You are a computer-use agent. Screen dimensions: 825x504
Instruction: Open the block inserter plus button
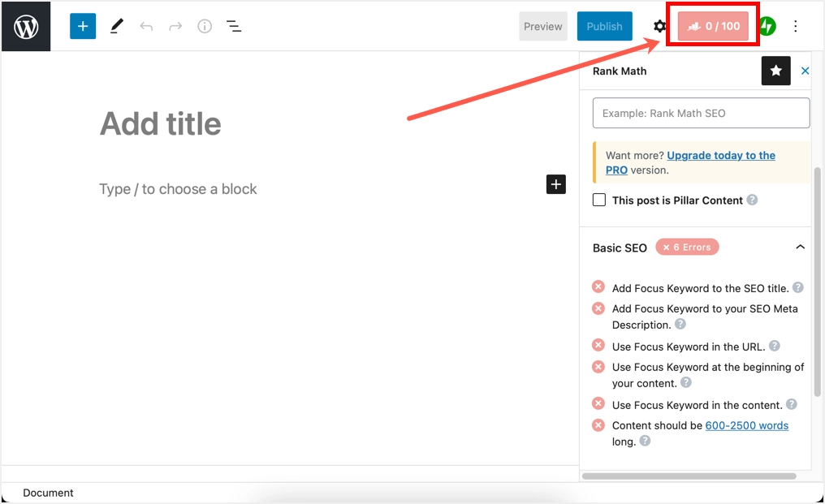click(x=83, y=26)
